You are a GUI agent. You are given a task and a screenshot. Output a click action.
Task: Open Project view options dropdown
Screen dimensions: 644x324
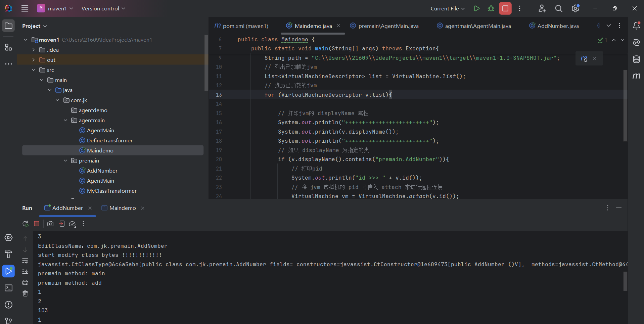coord(35,26)
